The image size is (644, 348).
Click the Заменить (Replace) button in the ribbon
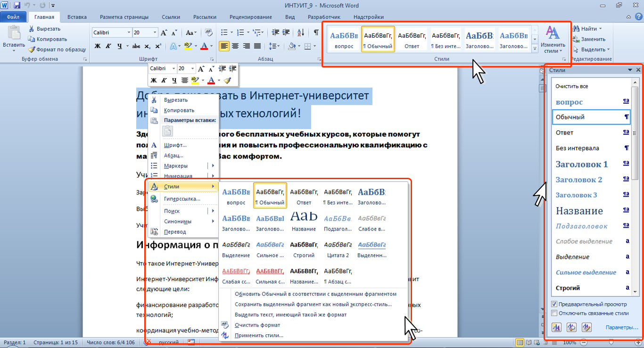(589, 39)
